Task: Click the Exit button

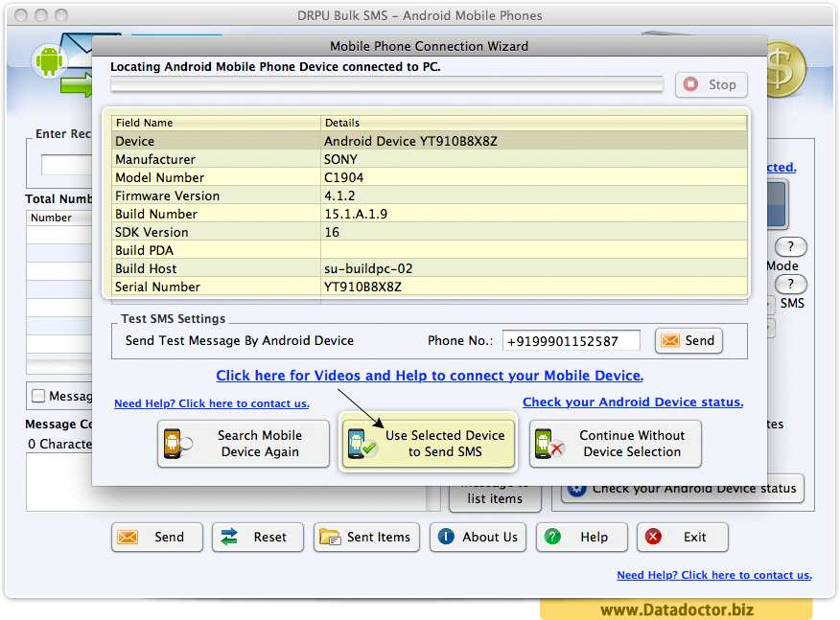Action: point(683,537)
